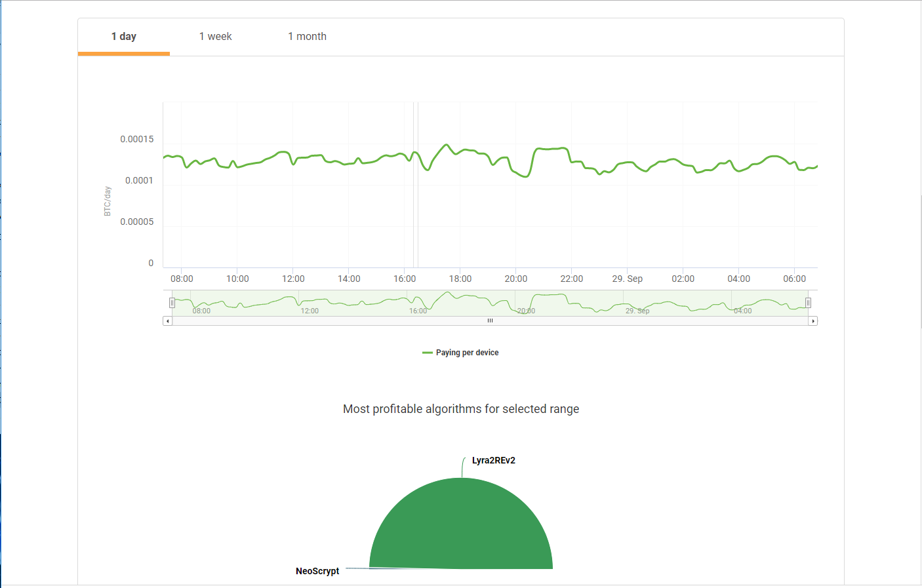
Task: Click the right range handle of navigator
Action: (x=808, y=303)
